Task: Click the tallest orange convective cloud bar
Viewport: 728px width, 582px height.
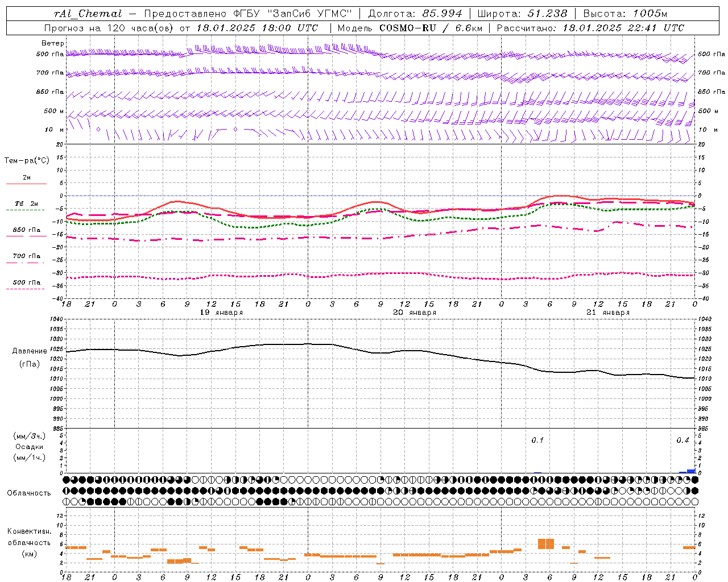Action: 546,543
